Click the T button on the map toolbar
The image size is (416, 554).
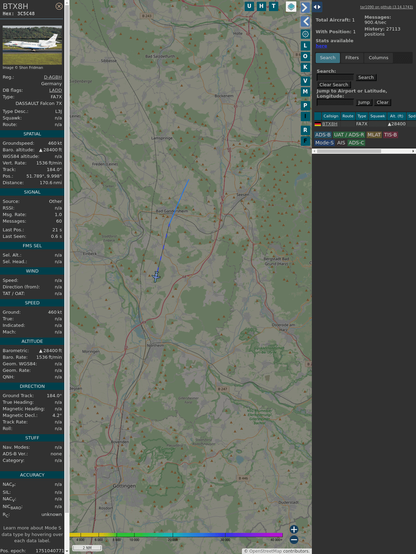273,6
